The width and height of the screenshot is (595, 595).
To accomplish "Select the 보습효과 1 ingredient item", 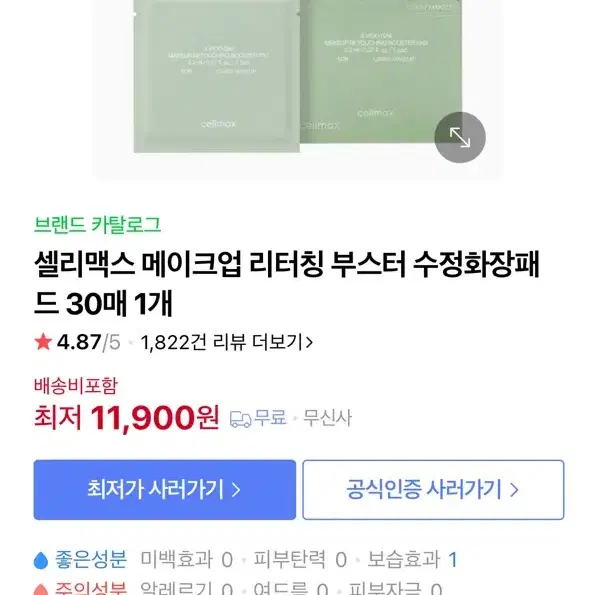I will (x=412, y=560).
